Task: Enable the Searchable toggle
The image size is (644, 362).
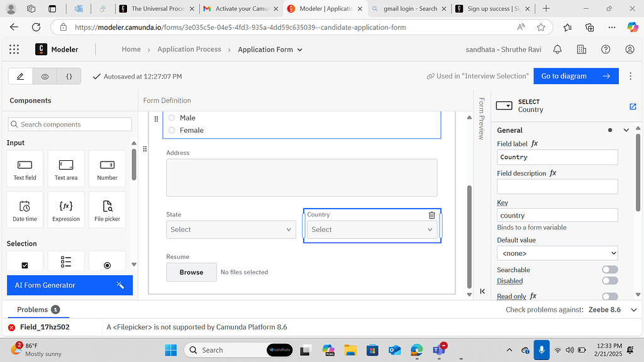Action: [609, 269]
